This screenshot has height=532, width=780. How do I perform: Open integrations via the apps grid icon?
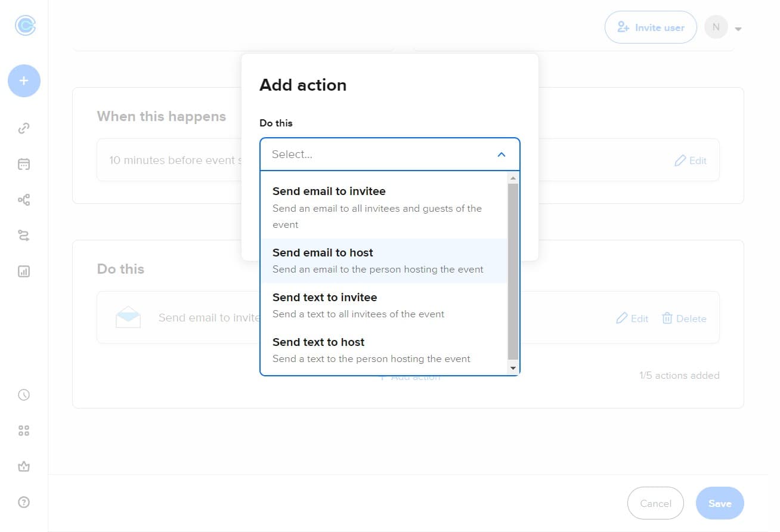click(x=23, y=430)
